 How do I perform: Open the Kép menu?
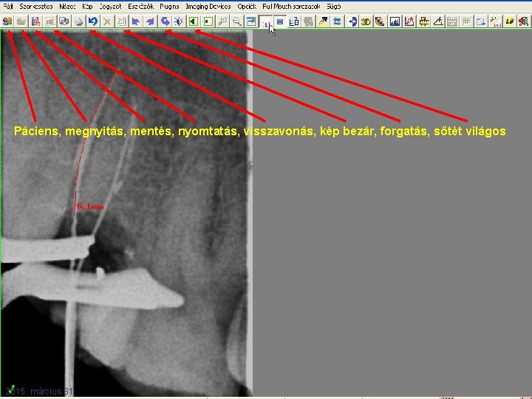click(x=87, y=7)
